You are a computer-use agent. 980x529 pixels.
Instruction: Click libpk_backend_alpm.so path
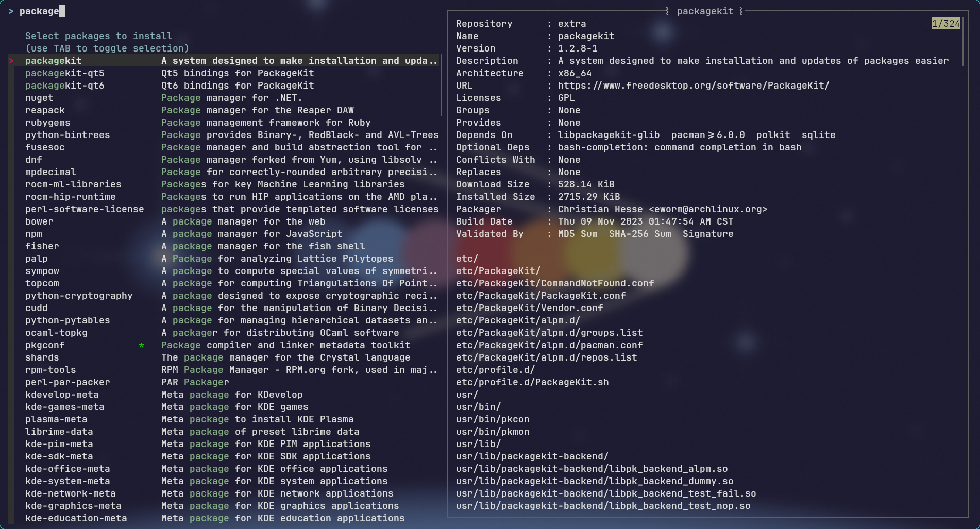click(592, 469)
